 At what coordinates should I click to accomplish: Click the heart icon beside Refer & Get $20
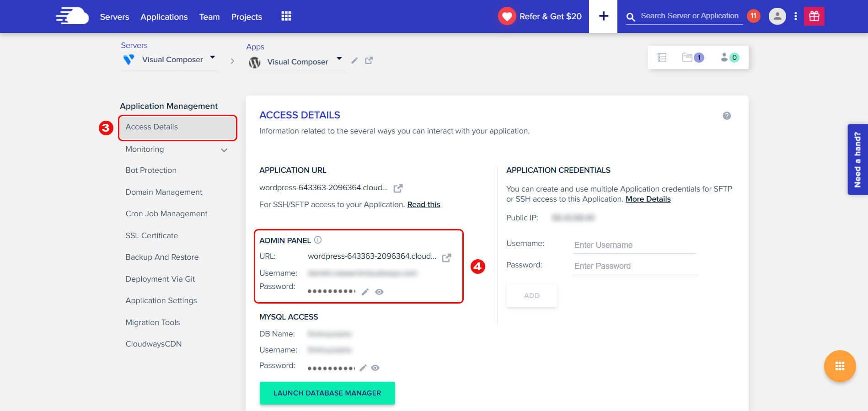pyautogui.click(x=507, y=16)
